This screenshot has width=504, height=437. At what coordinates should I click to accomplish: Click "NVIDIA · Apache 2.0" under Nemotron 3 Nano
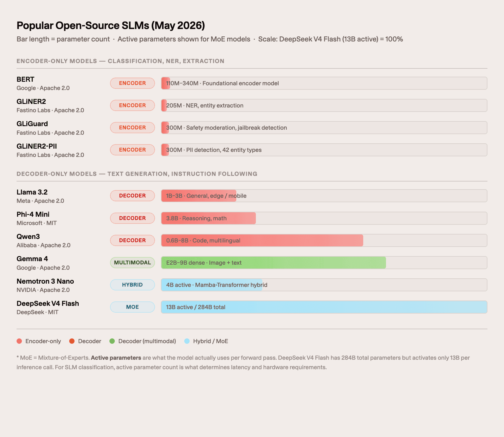43,290
